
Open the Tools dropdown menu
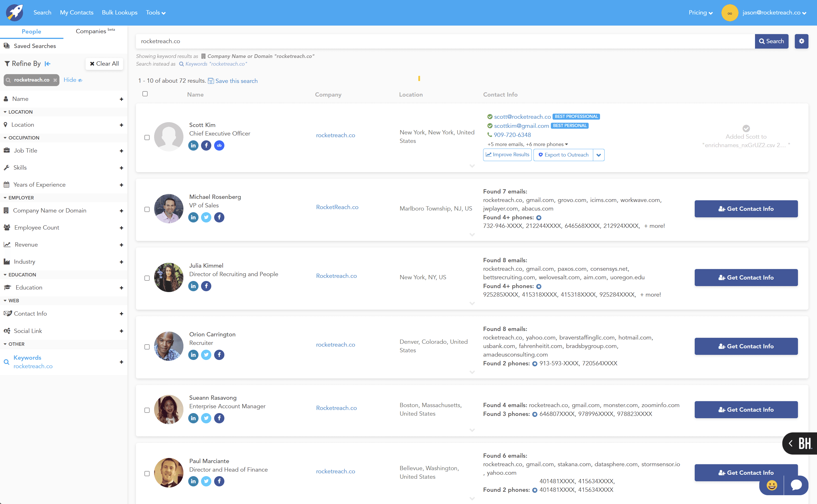click(156, 13)
